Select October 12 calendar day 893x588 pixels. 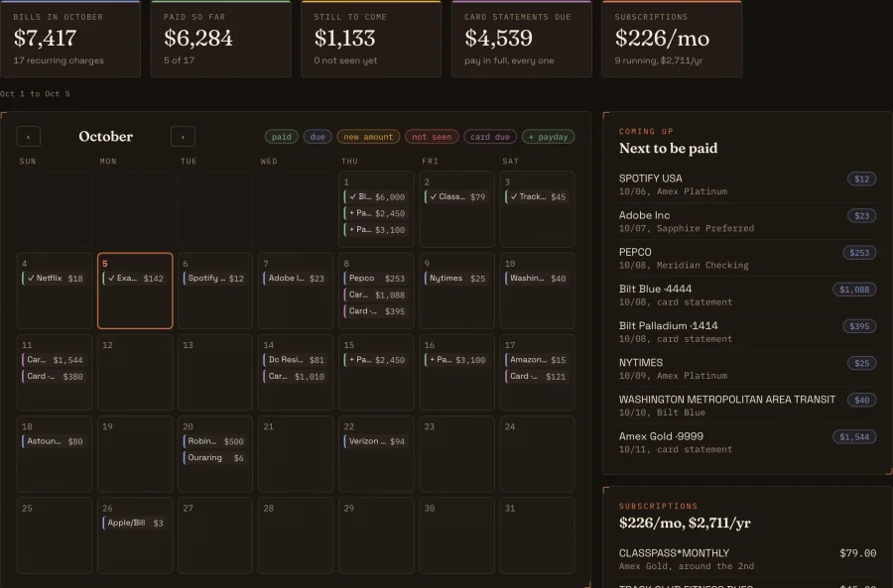pyautogui.click(x=135, y=372)
